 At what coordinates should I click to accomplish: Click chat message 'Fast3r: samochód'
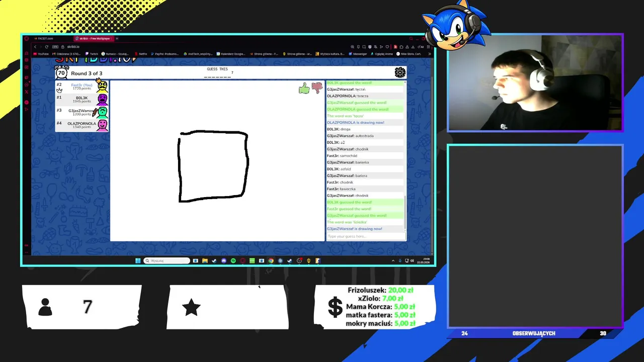click(x=342, y=156)
